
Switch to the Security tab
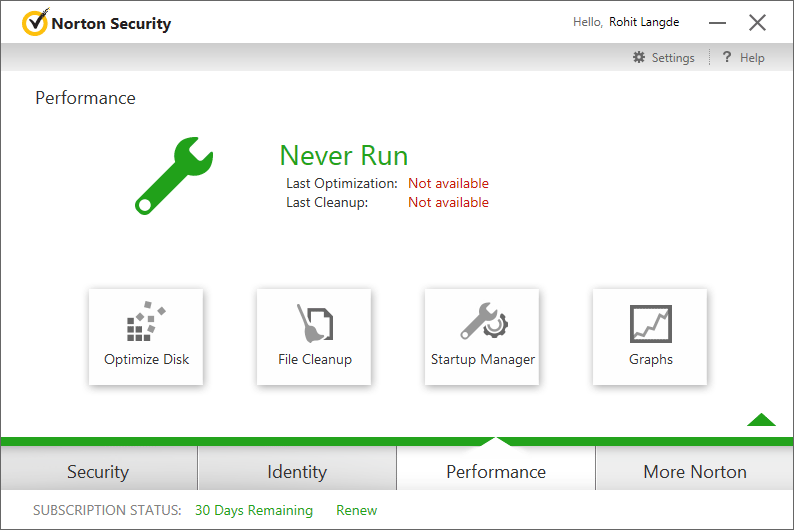[x=99, y=468]
